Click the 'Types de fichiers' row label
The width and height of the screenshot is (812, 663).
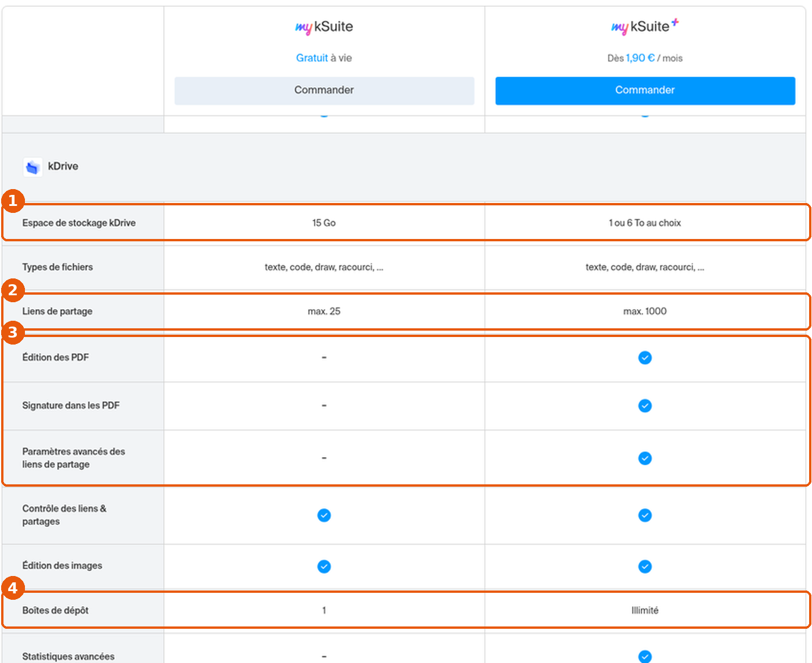point(57,267)
